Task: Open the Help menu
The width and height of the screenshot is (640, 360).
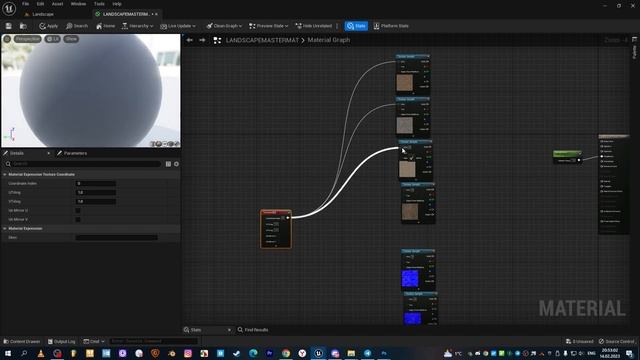Action: pos(117,4)
